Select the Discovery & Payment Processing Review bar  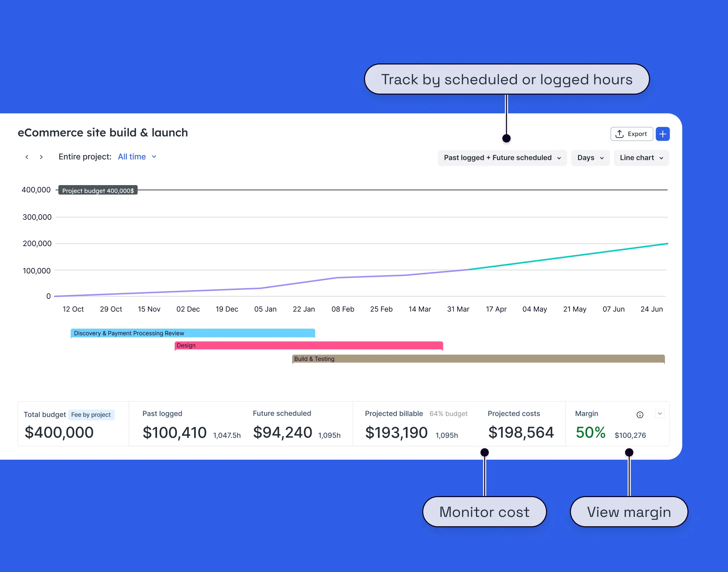point(192,333)
